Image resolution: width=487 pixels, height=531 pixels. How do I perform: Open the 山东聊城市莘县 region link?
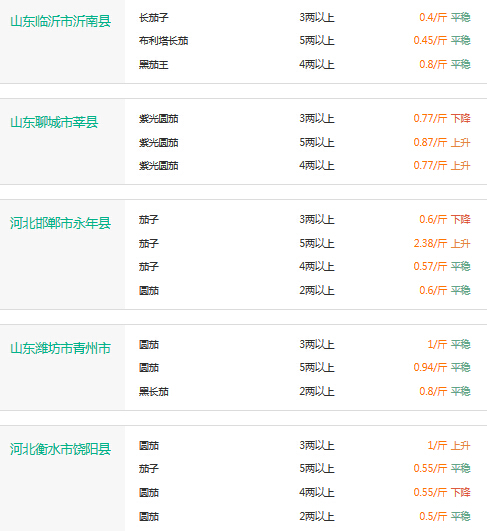tap(54, 122)
